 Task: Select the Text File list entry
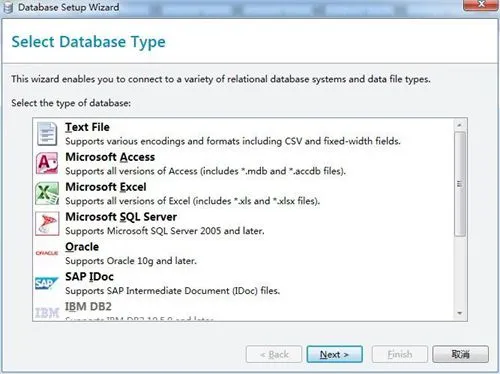coord(243,134)
